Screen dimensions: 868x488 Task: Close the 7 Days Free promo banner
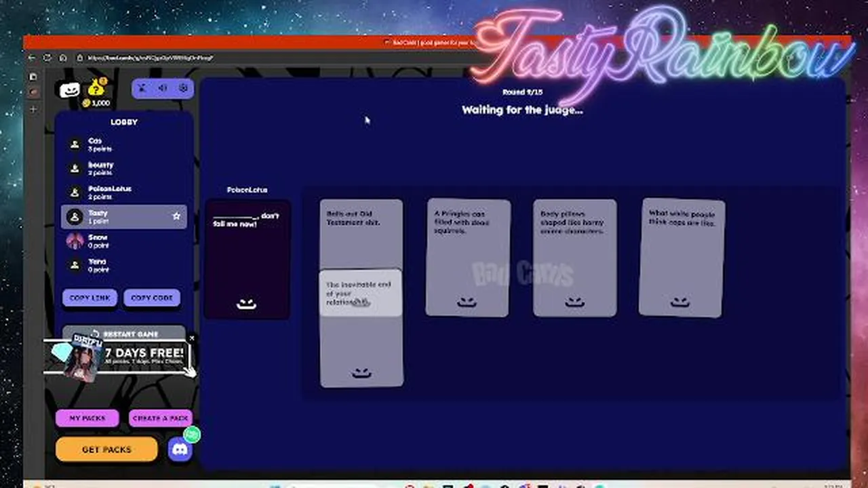(x=191, y=338)
